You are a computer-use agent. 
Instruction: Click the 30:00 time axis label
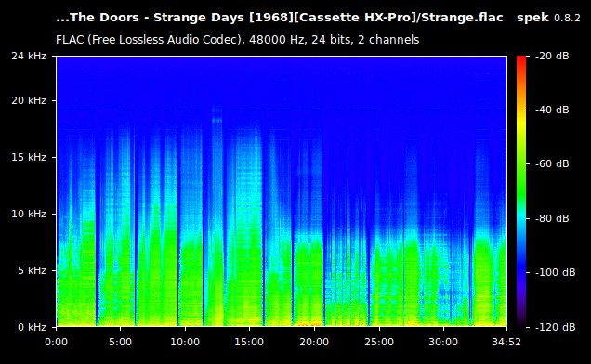point(443,342)
